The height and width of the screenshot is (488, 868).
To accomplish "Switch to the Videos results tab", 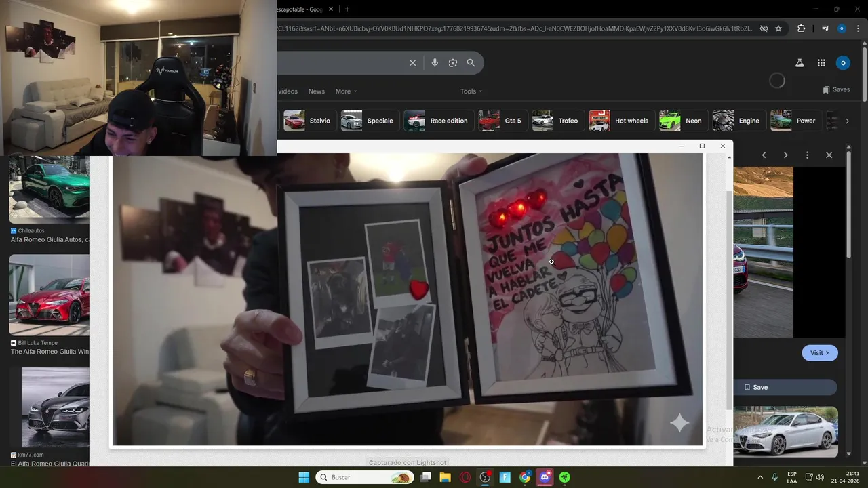I will (x=288, y=91).
